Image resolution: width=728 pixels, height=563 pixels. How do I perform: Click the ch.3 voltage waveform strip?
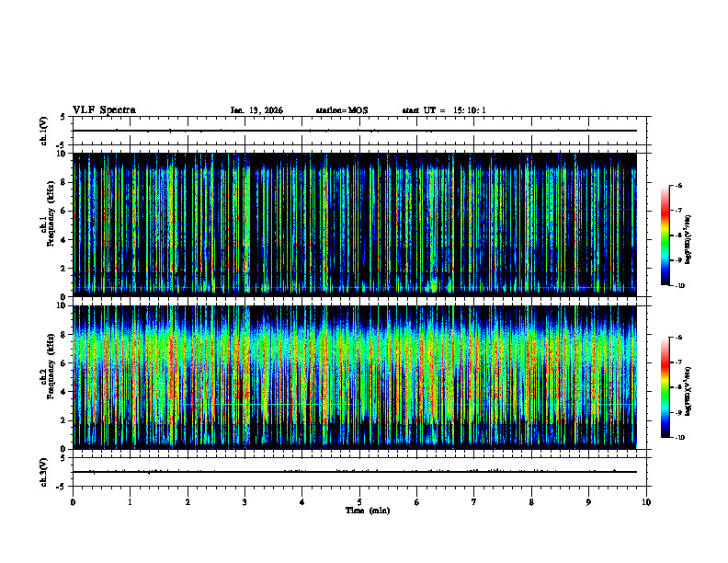pos(359,472)
